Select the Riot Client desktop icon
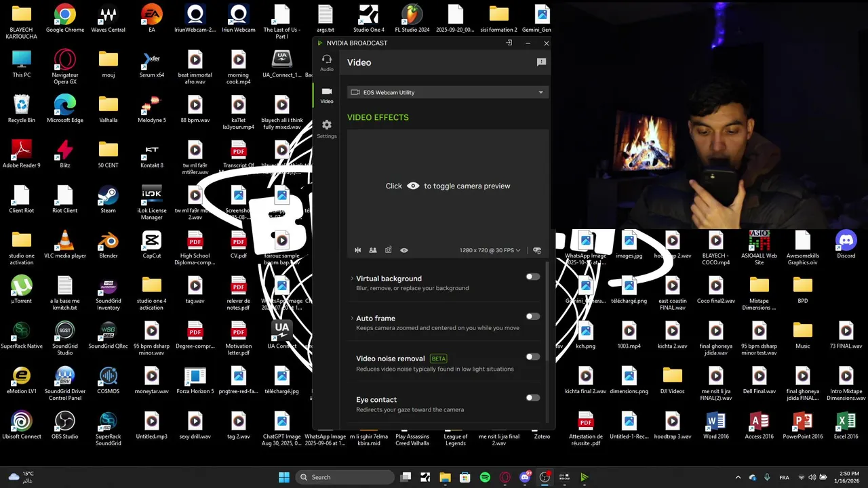868x488 pixels. click(x=65, y=199)
